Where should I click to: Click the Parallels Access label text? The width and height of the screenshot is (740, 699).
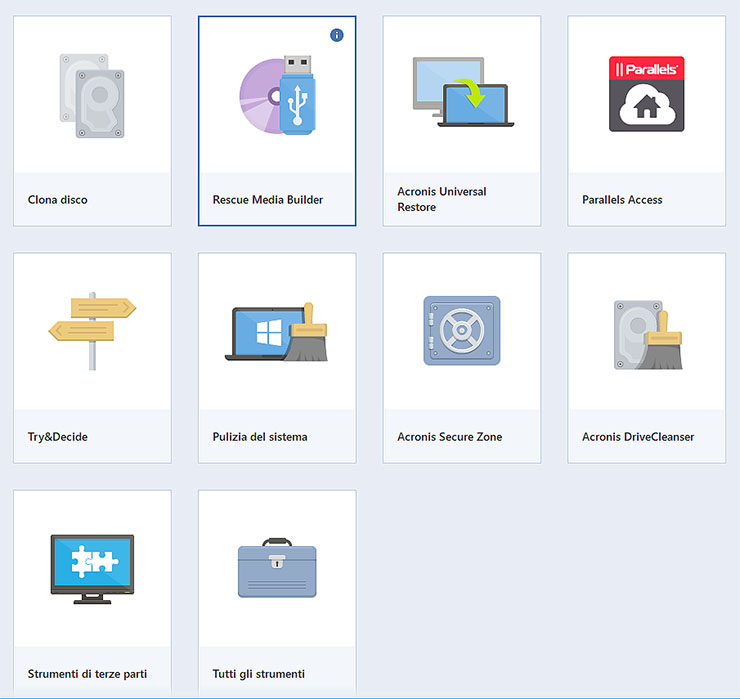click(622, 200)
